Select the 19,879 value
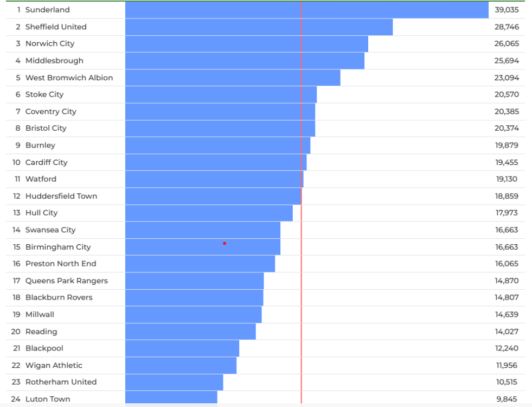Image resolution: width=532 pixels, height=407 pixels. [x=507, y=145]
